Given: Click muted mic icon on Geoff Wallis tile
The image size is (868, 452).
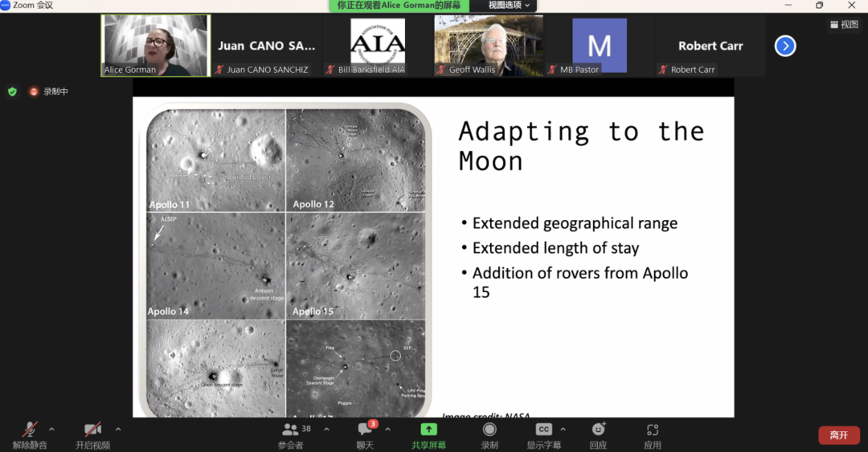Looking at the screenshot, I should (441, 70).
